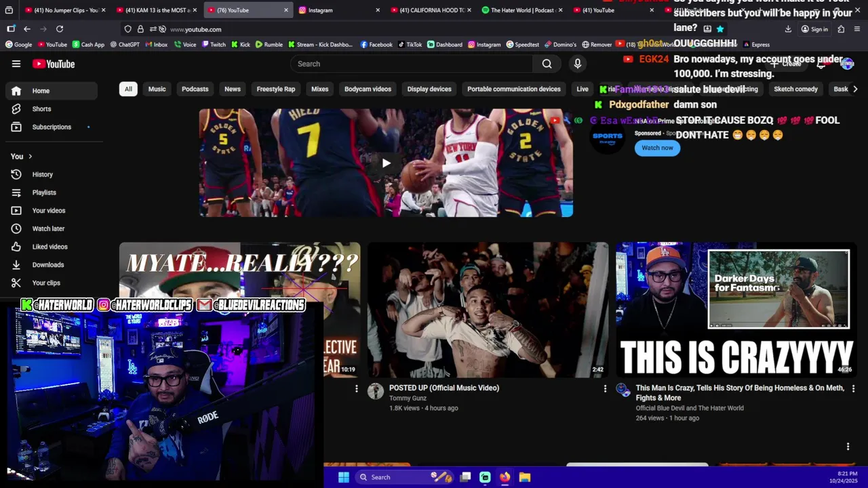Image resolution: width=868 pixels, height=488 pixels.
Task: Show more category chips with right arrow
Action: (855, 89)
